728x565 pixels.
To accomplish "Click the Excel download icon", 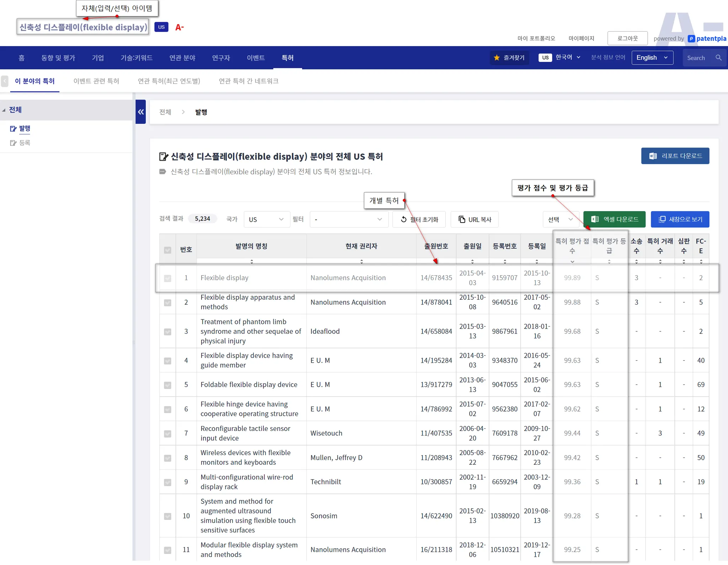I will [595, 219].
